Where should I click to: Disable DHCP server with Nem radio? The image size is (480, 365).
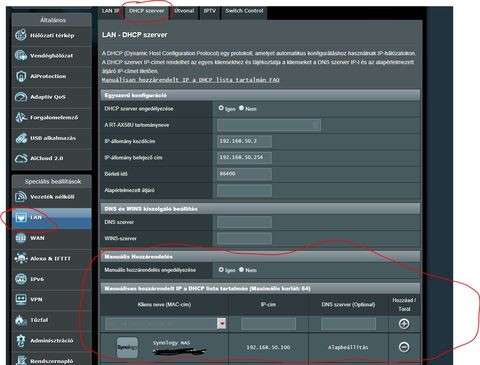tap(241, 108)
